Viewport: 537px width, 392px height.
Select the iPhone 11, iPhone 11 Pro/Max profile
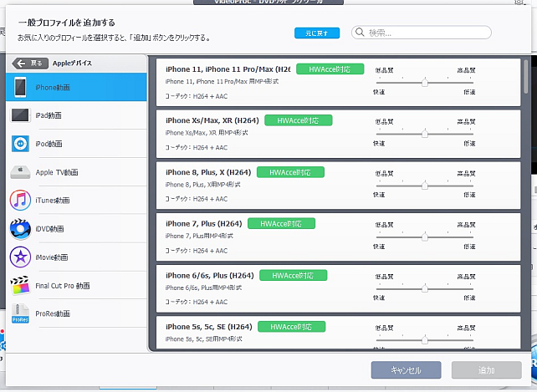(x=339, y=82)
